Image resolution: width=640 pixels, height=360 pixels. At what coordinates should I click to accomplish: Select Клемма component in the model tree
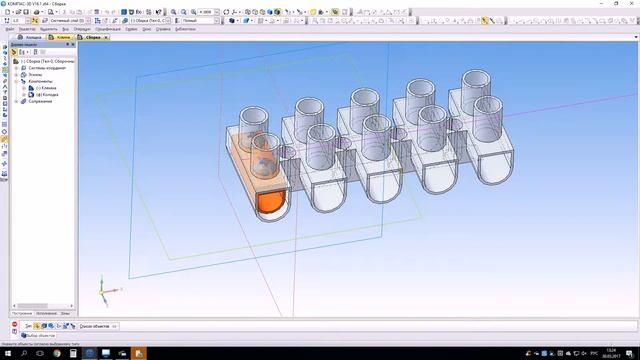pyautogui.click(x=46, y=88)
